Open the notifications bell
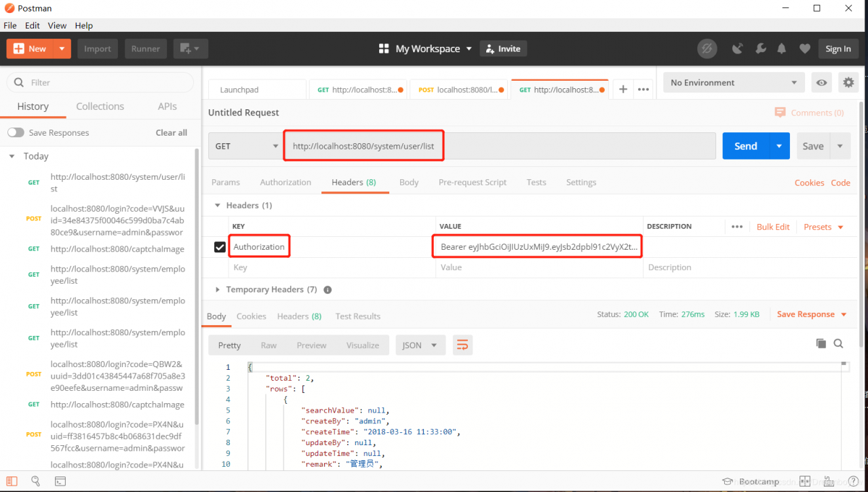 click(x=782, y=49)
